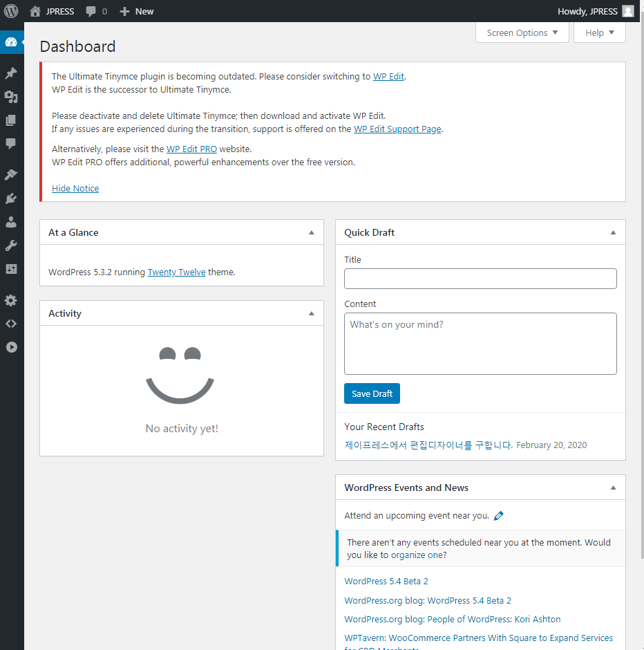The height and width of the screenshot is (650, 644).
Task: Open the Howdy, JPRESS account menu
Action: pos(595,11)
